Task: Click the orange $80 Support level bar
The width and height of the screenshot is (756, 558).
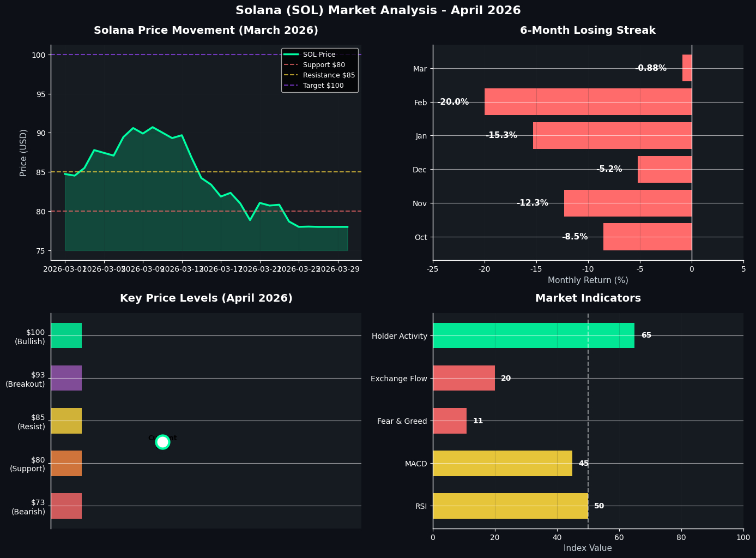Action: pos(66,463)
